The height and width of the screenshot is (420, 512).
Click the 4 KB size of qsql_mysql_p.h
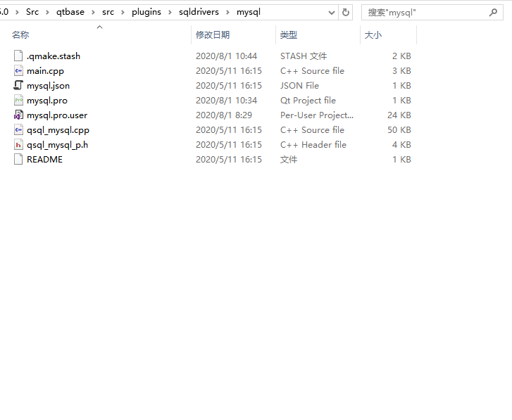click(401, 145)
